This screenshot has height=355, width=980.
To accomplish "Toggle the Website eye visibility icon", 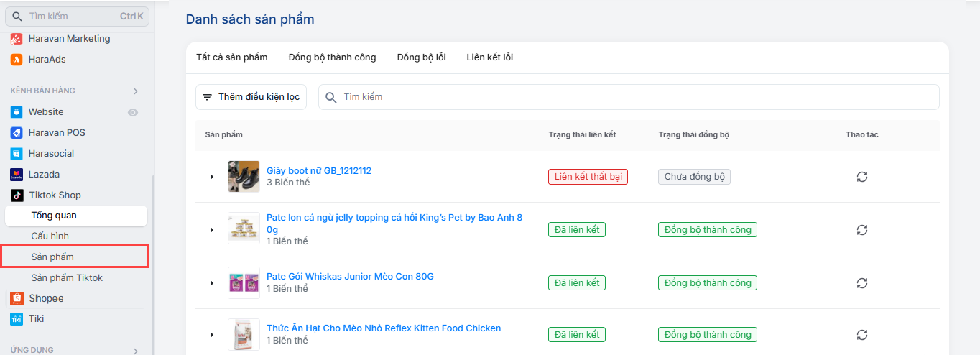I will click(133, 112).
